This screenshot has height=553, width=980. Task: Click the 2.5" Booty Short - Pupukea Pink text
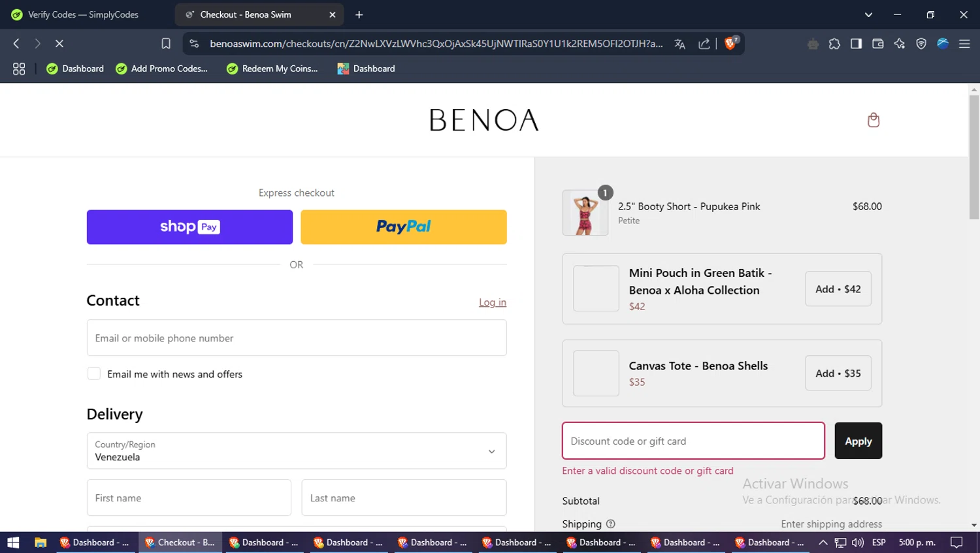pyautogui.click(x=689, y=206)
